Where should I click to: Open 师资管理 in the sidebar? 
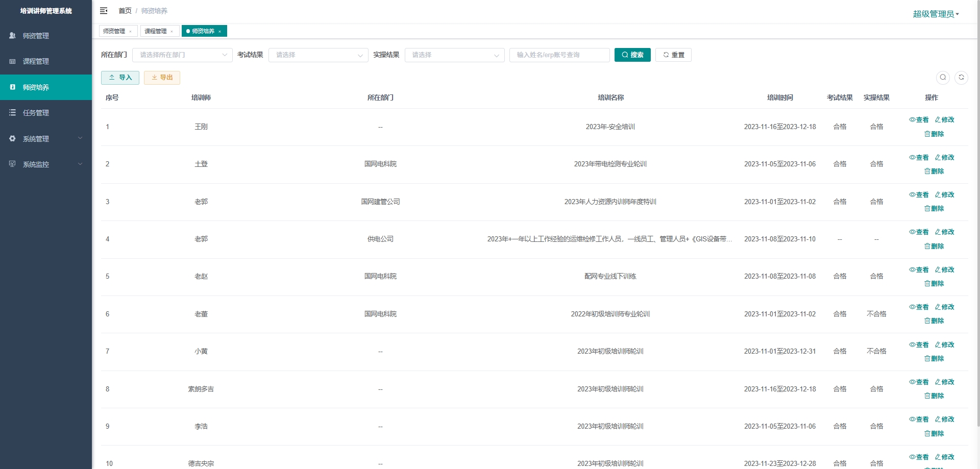pos(46,36)
